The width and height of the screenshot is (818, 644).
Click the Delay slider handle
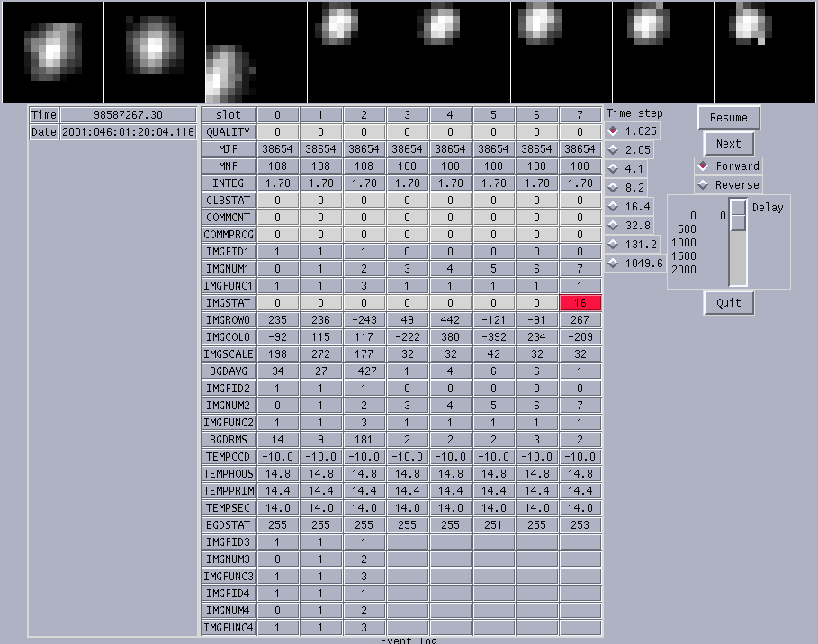click(738, 215)
